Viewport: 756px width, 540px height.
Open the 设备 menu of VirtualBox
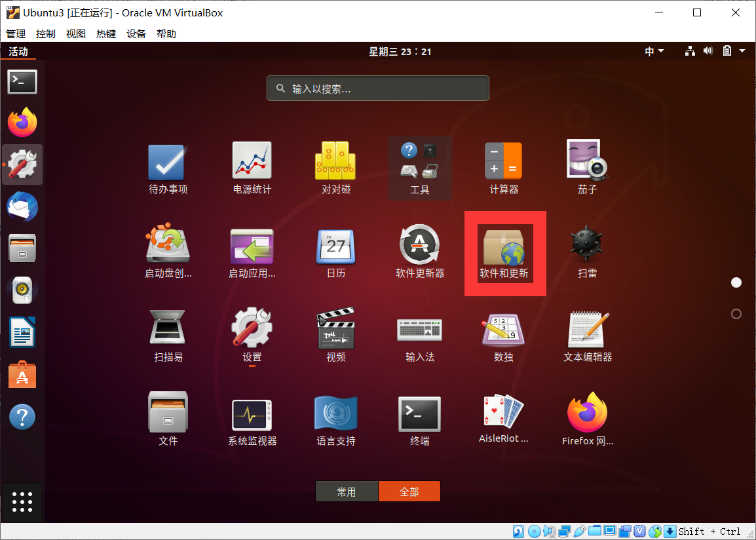pyautogui.click(x=136, y=33)
